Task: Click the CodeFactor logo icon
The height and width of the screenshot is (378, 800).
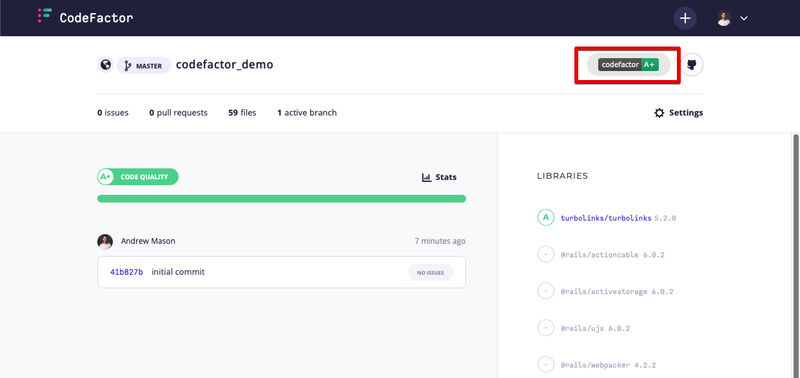Action: pyautogui.click(x=45, y=16)
